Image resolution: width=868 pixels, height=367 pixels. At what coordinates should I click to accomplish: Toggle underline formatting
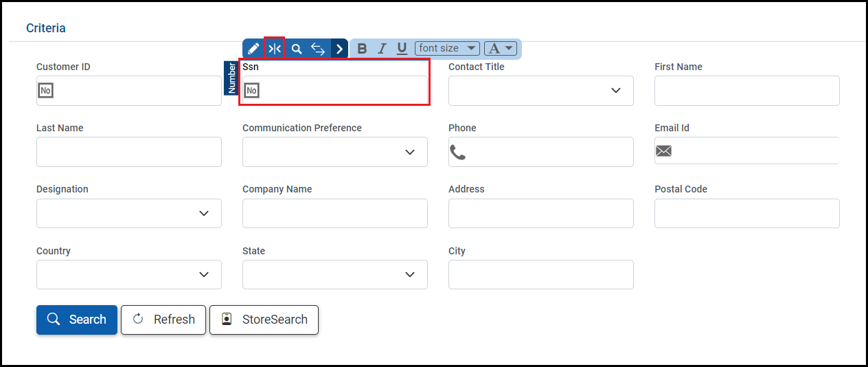tap(402, 49)
